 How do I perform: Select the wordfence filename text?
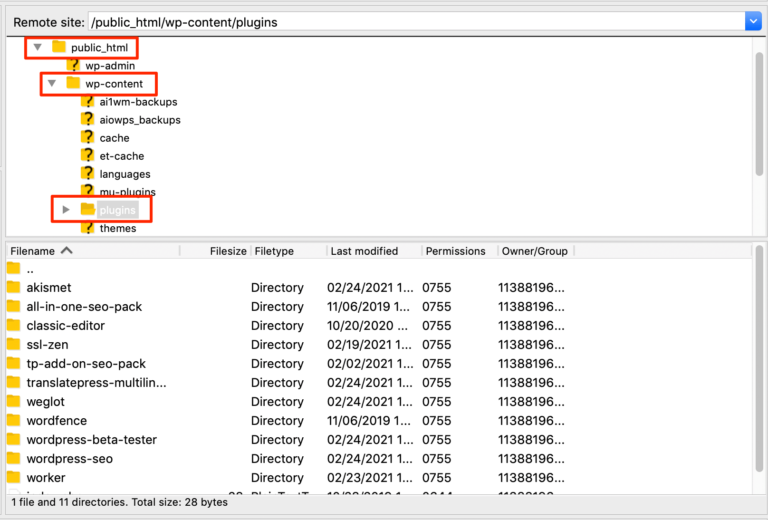coord(57,421)
